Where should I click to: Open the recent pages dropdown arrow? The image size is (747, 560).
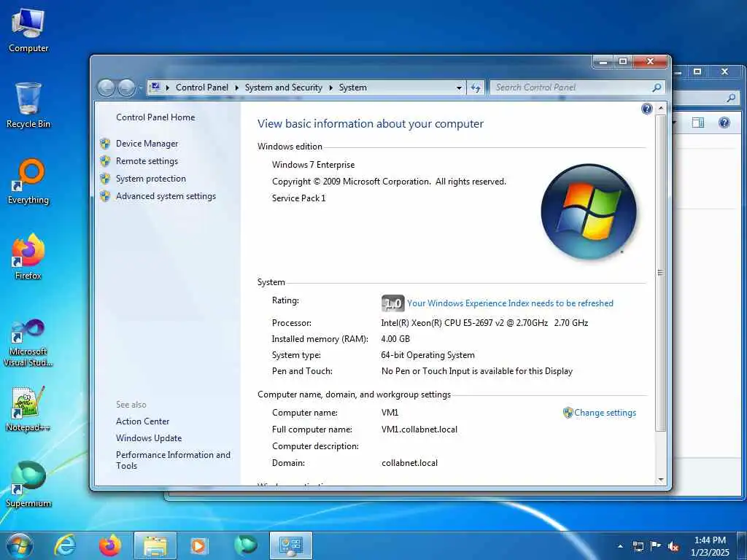click(141, 88)
